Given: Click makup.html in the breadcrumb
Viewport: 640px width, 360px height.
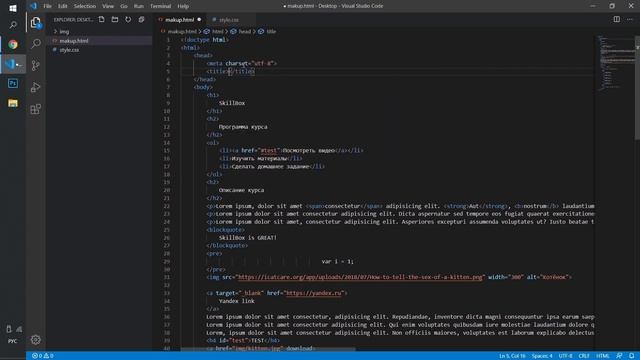Looking at the screenshot, I should 182,31.
